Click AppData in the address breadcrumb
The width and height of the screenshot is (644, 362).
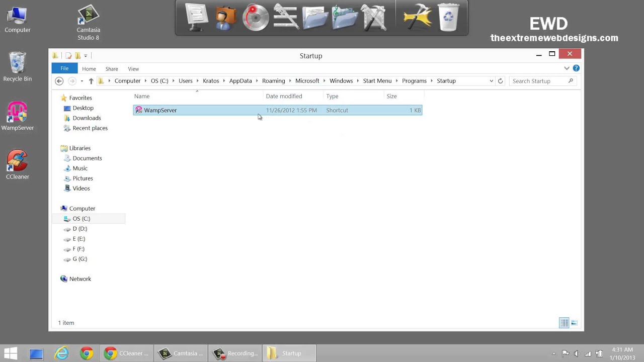click(240, 81)
